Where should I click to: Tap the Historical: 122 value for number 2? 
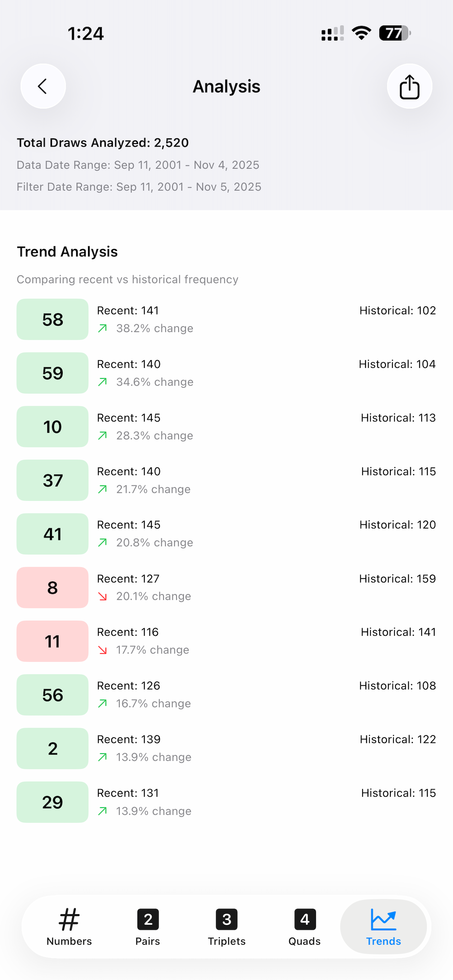coord(398,739)
